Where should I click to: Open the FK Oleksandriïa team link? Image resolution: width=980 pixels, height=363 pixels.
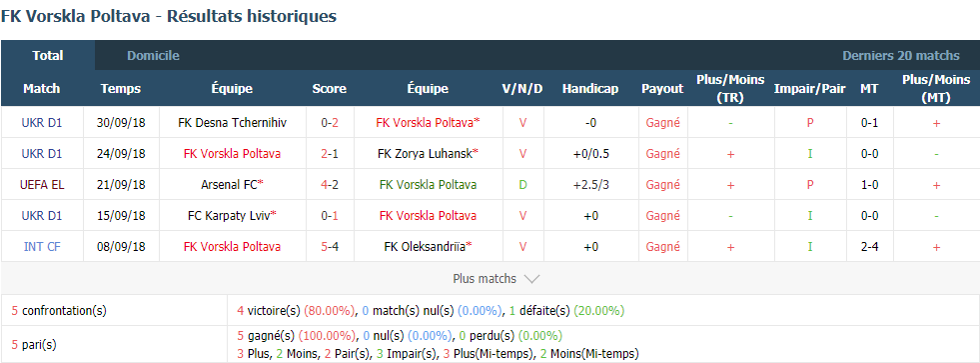coord(429,247)
